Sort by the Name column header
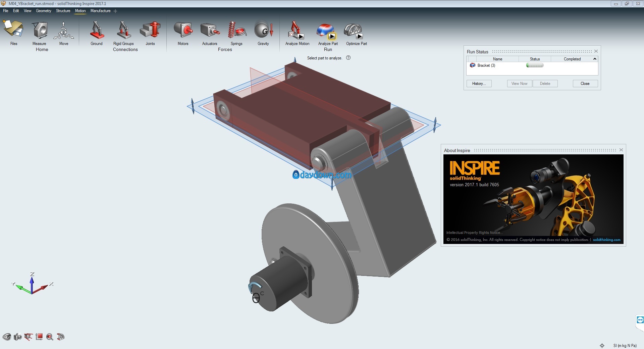644x349 pixels. click(x=497, y=59)
